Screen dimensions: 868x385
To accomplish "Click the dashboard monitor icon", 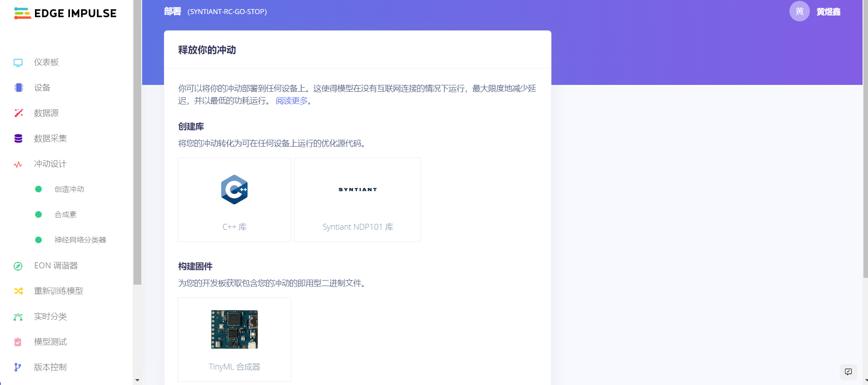I will 18,63.
